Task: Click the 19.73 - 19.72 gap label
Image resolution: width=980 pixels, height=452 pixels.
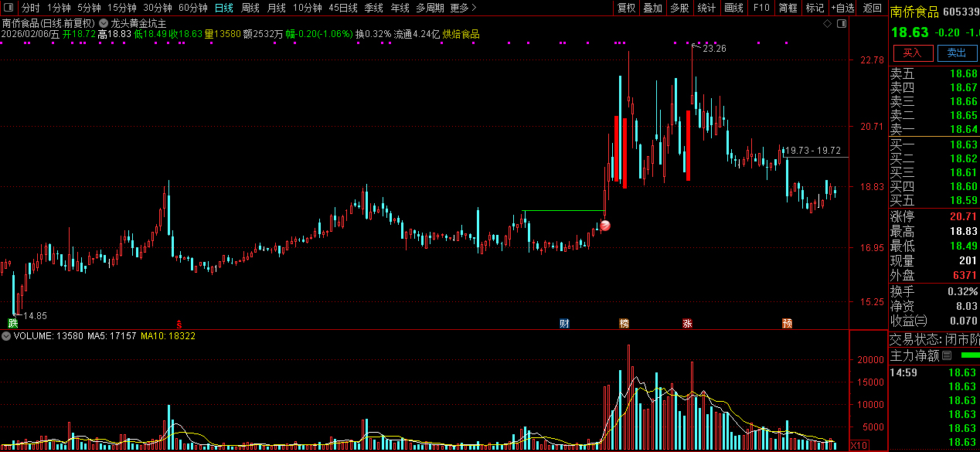Action: pos(813,151)
